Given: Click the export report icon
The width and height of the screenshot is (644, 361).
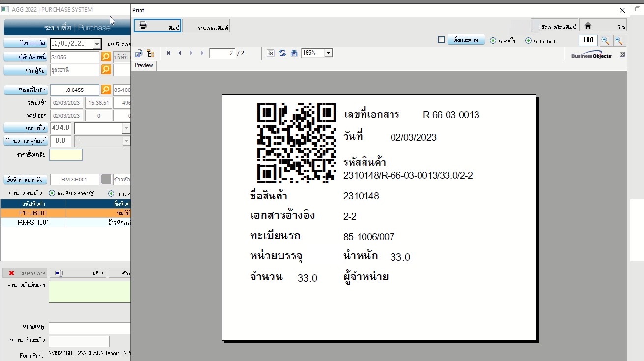Looking at the screenshot, I should pyautogui.click(x=139, y=53).
